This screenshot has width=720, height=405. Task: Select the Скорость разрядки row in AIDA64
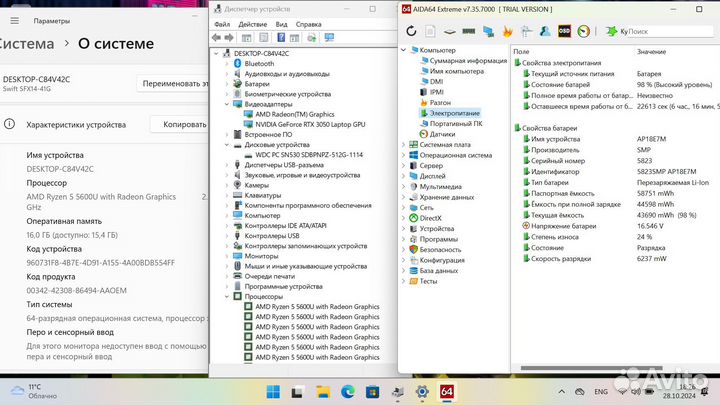pyautogui.click(x=614, y=259)
